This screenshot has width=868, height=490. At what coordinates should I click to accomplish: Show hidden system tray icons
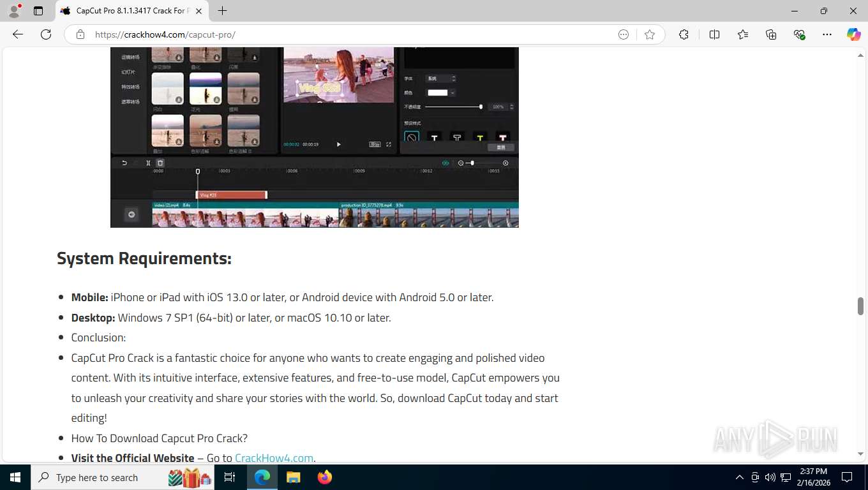tap(740, 477)
